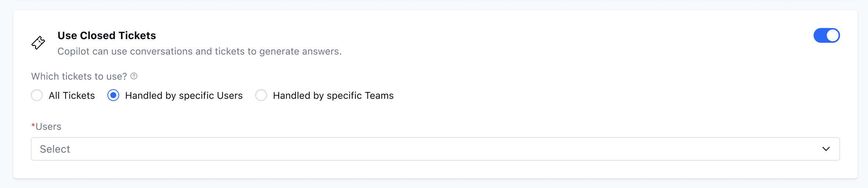Choose the Handled by specific Teams radio

pyautogui.click(x=261, y=95)
